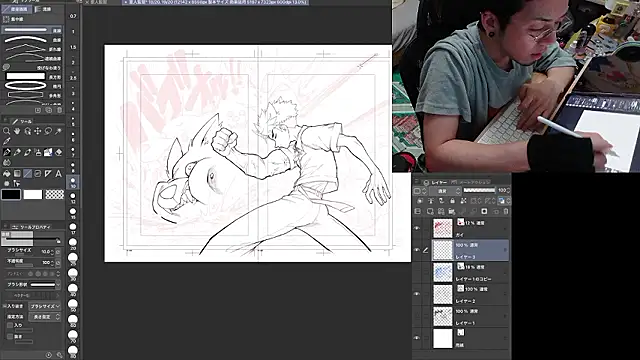Select the 連続曲線 continuous curve sub tool
The height and width of the screenshot is (360, 640).
coord(33,58)
